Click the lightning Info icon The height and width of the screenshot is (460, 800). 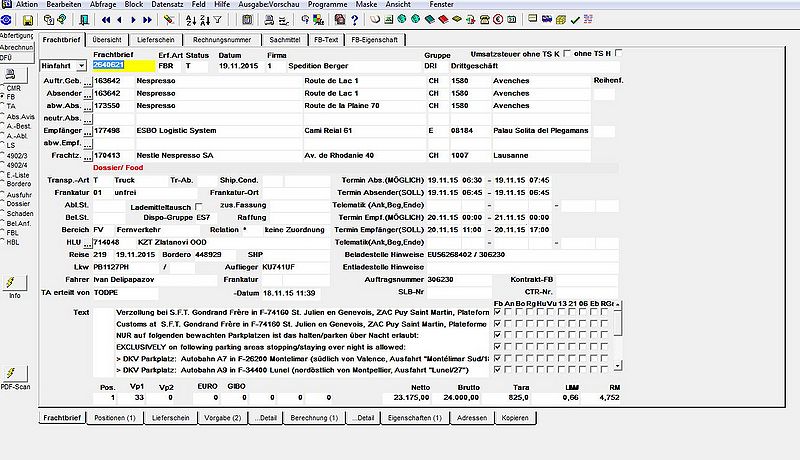[x=14, y=282]
